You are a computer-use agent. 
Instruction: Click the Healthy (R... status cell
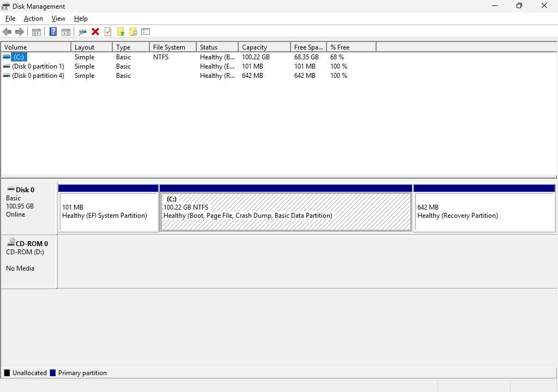click(217, 76)
